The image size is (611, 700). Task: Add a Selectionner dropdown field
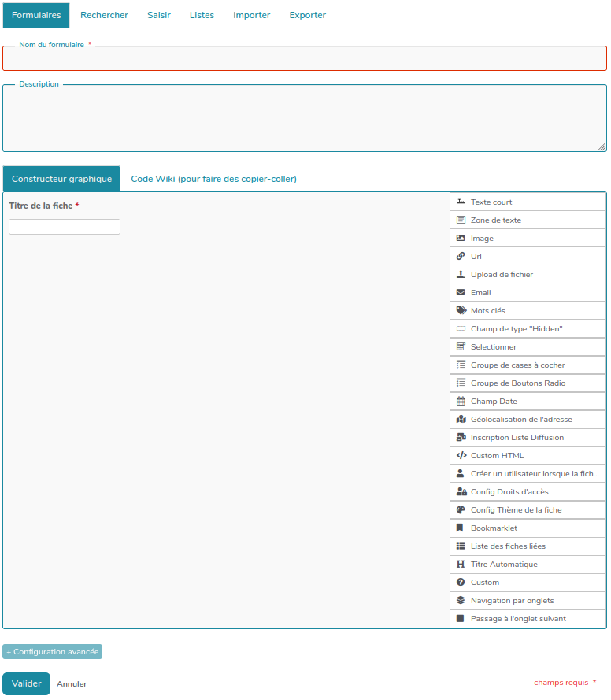coord(494,347)
